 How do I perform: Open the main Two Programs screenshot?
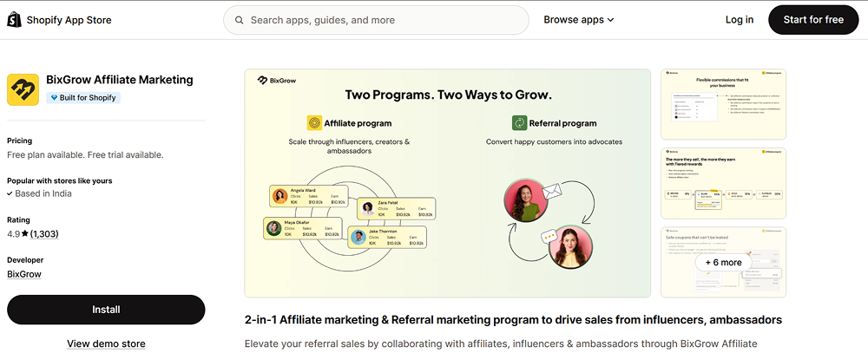click(x=447, y=183)
